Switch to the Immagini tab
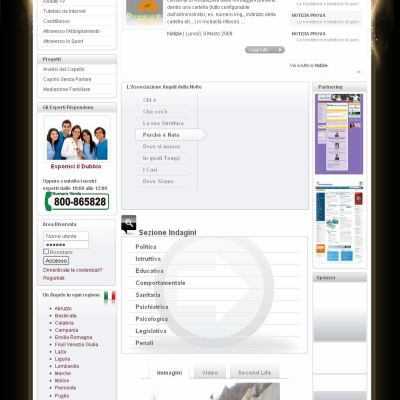The height and width of the screenshot is (400, 400). tap(169, 373)
